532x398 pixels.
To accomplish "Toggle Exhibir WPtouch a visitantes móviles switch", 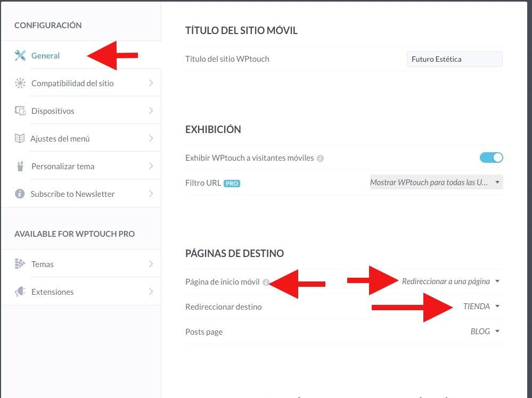I will tap(491, 157).
